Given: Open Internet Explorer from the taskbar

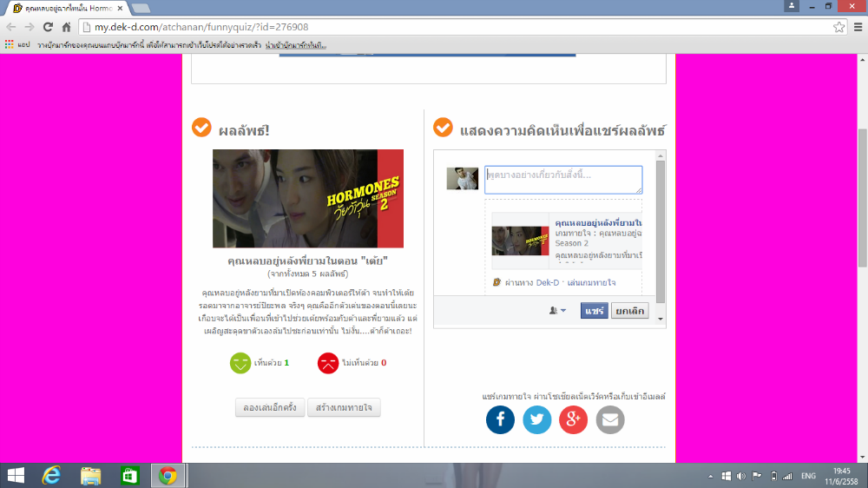Looking at the screenshot, I should [x=53, y=475].
